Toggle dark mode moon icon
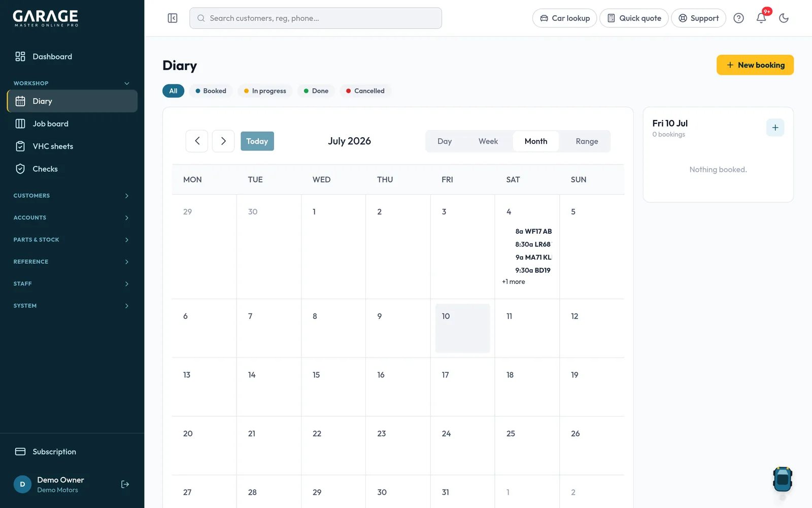This screenshot has height=508, width=812. click(784, 18)
